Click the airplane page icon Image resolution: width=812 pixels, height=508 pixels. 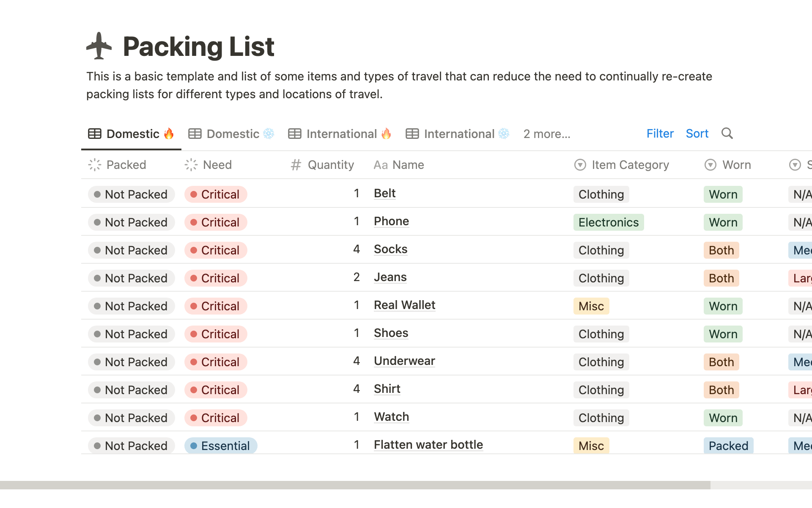tap(99, 46)
